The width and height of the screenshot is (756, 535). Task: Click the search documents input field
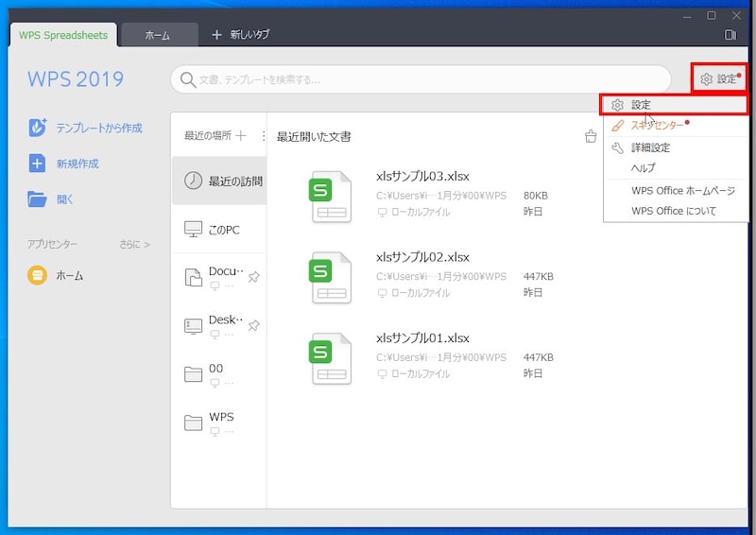pos(421,79)
